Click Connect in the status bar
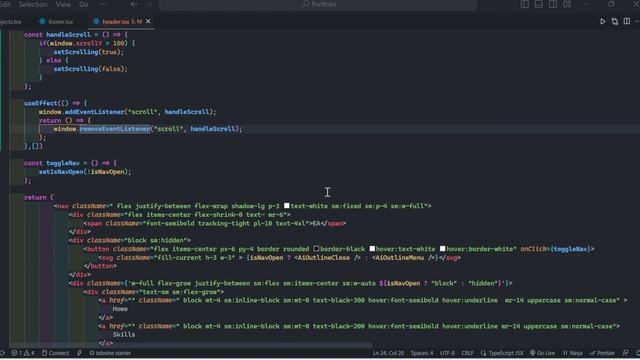640x360 pixels. click(x=56, y=353)
